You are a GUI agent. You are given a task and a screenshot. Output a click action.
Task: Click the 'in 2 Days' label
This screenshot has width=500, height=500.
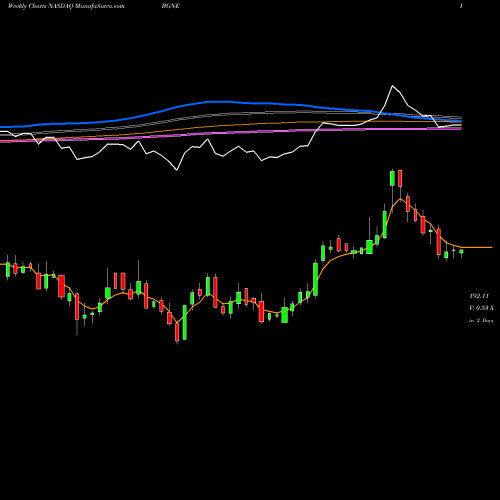pos(481,320)
